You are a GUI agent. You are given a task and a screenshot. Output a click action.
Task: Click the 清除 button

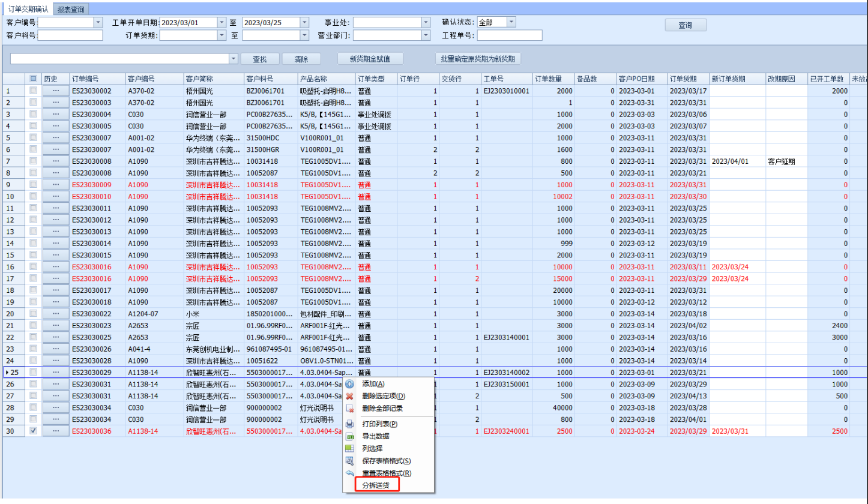pos(302,59)
